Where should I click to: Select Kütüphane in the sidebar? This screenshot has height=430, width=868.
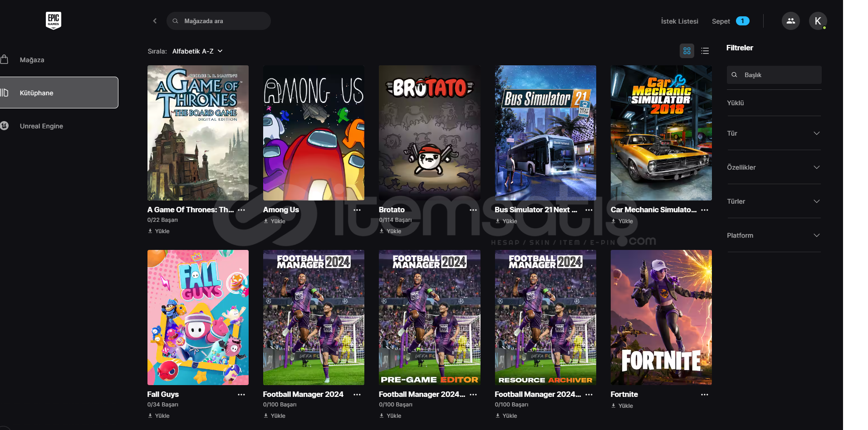[59, 93]
